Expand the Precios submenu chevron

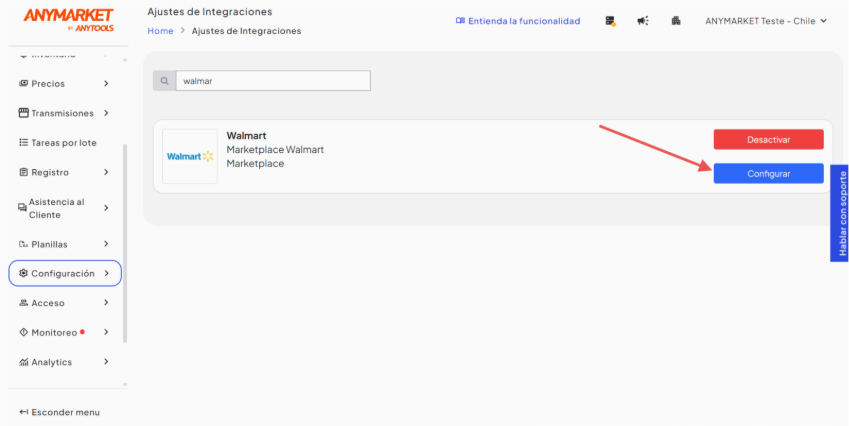(106, 83)
